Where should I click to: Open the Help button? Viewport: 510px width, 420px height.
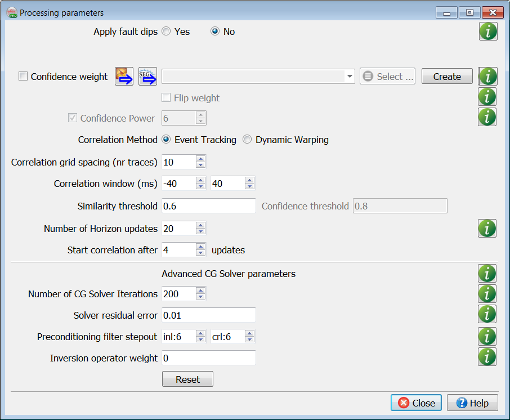pos(472,403)
